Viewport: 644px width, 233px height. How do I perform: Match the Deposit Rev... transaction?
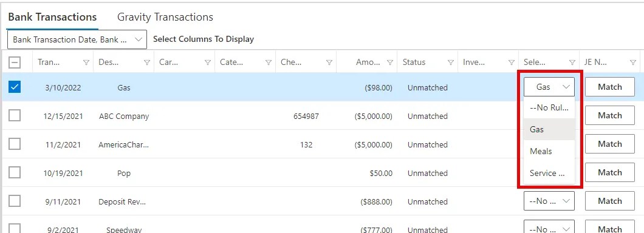click(610, 201)
